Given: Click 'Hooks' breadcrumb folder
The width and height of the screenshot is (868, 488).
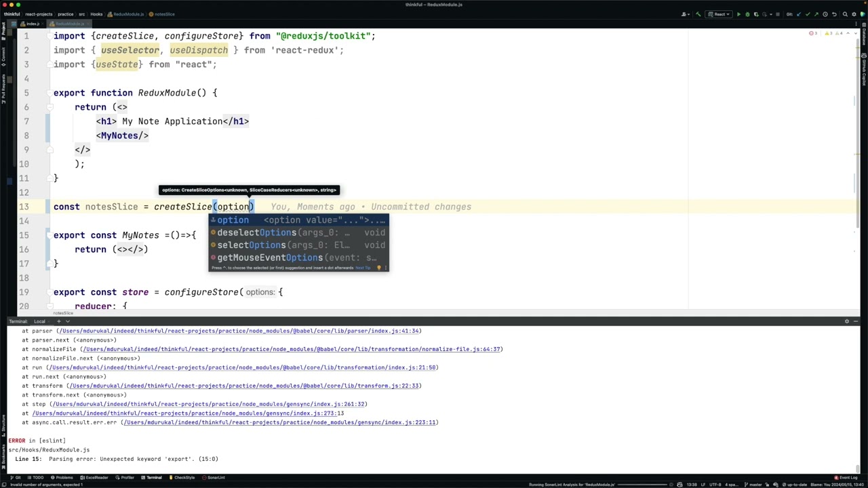Looking at the screenshot, I should 96,14.
